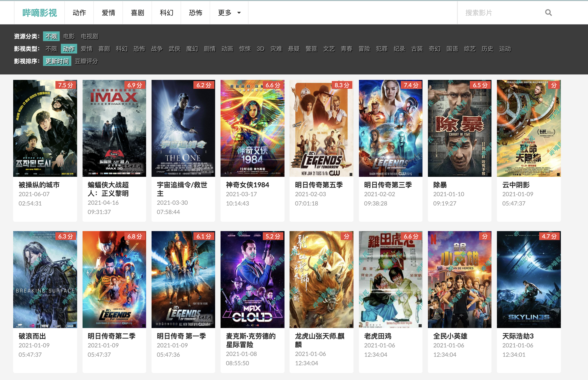Image resolution: width=588 pixels, height=380 pixels.
Task: Go to 哔嘀影视 home logo
Action: 40,13
